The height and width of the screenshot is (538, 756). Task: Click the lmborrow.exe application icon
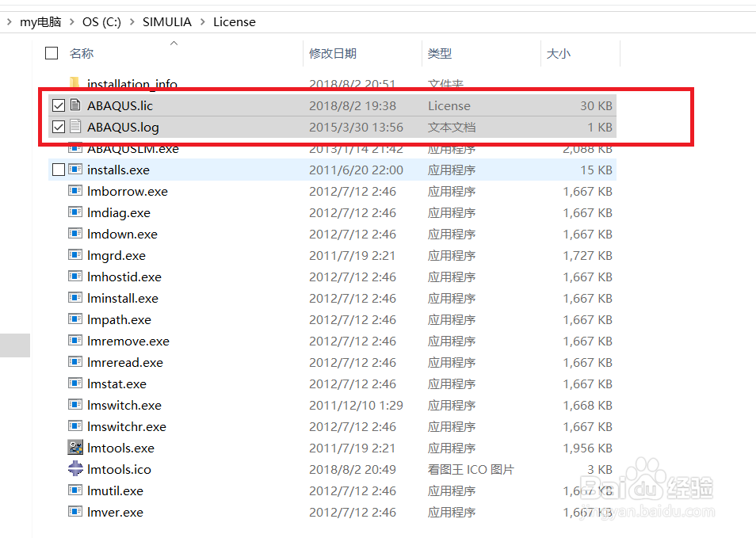75,191
